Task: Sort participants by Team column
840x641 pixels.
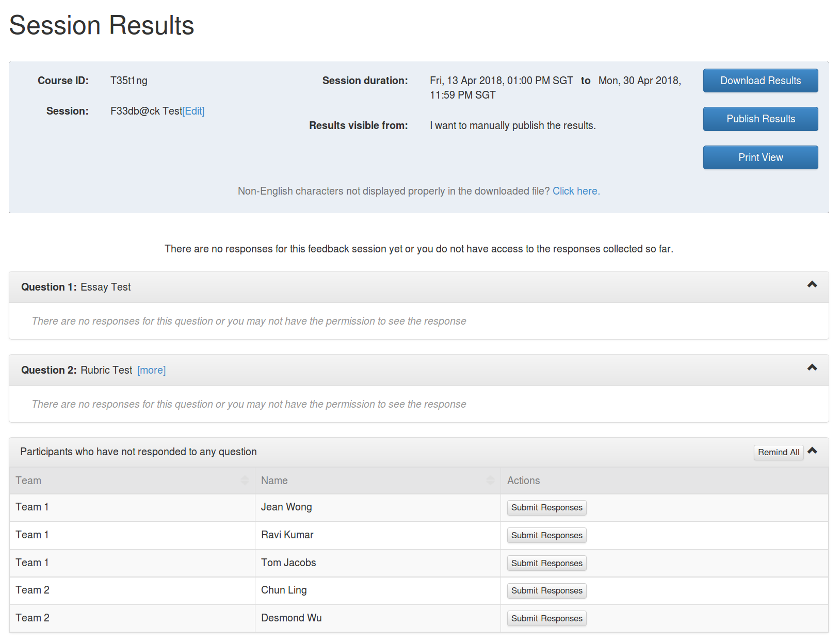Action: (x=132, y=480)
